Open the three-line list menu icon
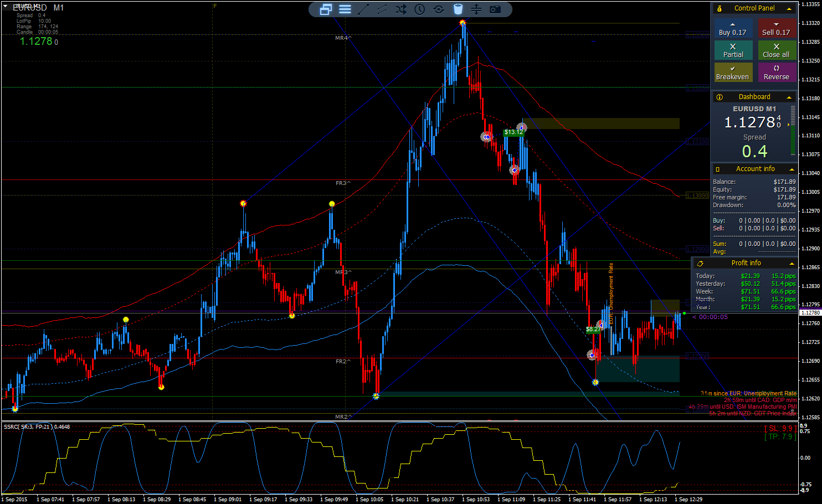The width and height of the screenshot is (822, 504). coord(345,9)
